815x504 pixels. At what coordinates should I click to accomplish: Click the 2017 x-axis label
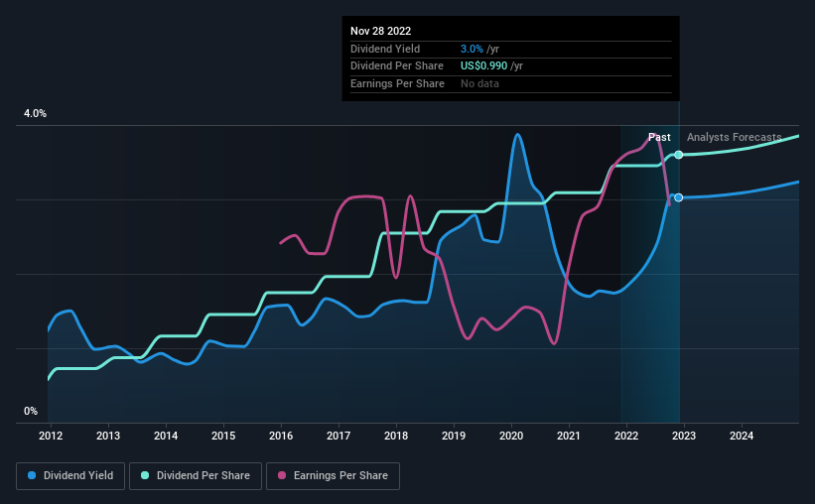[x=339, y=436]
